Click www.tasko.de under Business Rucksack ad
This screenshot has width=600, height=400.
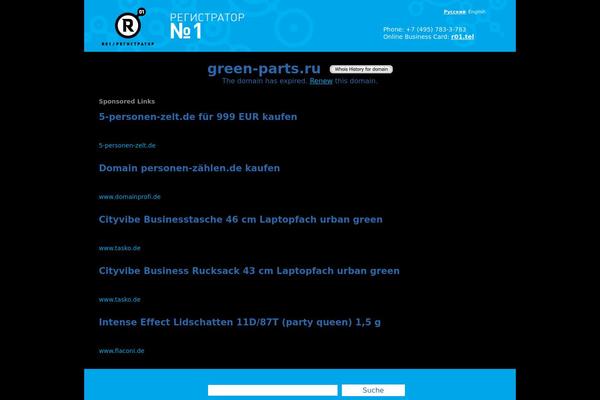click(119, 299)
